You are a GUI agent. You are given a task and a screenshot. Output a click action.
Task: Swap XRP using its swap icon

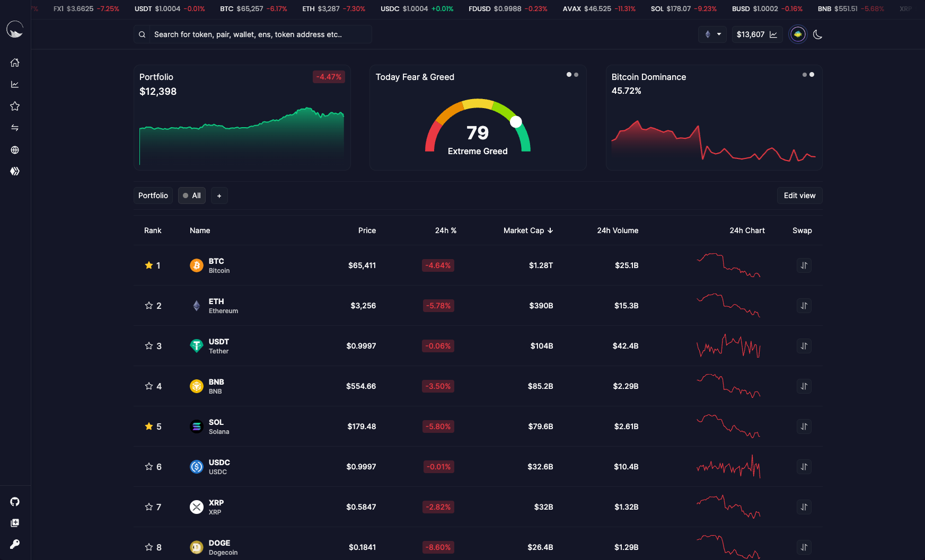pyautogui.click(x=804, y=507)
